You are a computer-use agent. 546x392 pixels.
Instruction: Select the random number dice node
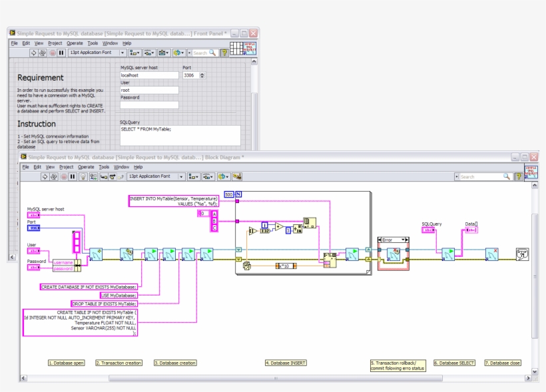point(246,266)
